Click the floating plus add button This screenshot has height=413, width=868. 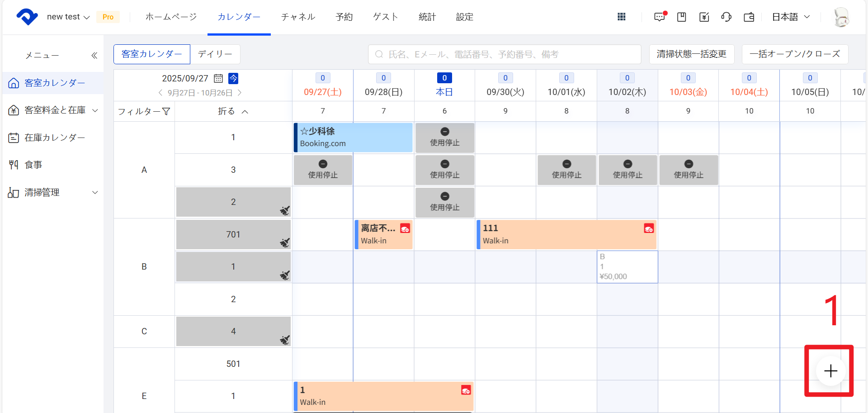pyautogui.click(x=830, y=371)
